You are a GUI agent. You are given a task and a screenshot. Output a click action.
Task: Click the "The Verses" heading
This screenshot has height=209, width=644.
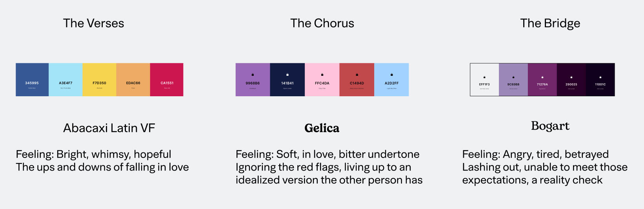point(93,23)
